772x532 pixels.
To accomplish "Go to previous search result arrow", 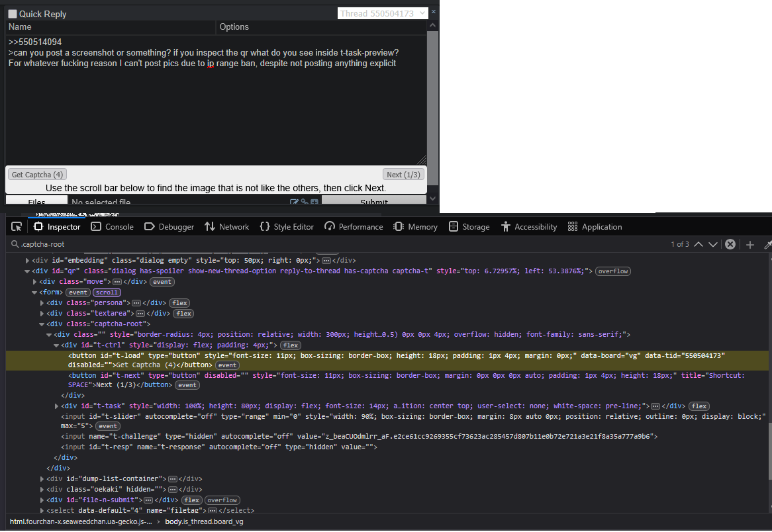I will [x=698, y=244].
